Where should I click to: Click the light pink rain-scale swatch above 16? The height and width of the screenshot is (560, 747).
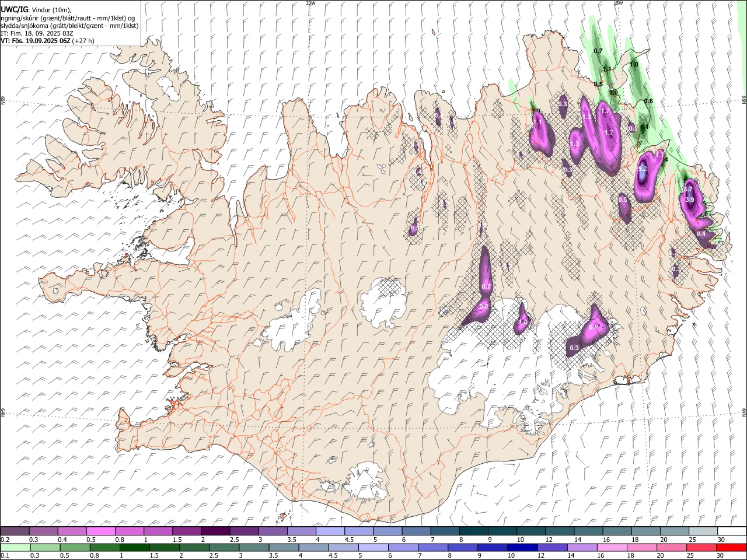click(x=612, y=547)
